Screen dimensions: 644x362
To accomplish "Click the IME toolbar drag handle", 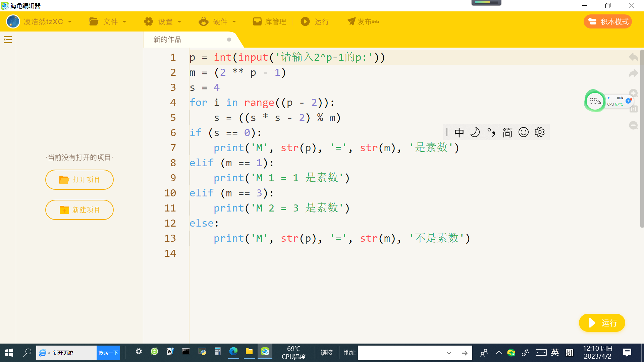I will coord(447,132).
